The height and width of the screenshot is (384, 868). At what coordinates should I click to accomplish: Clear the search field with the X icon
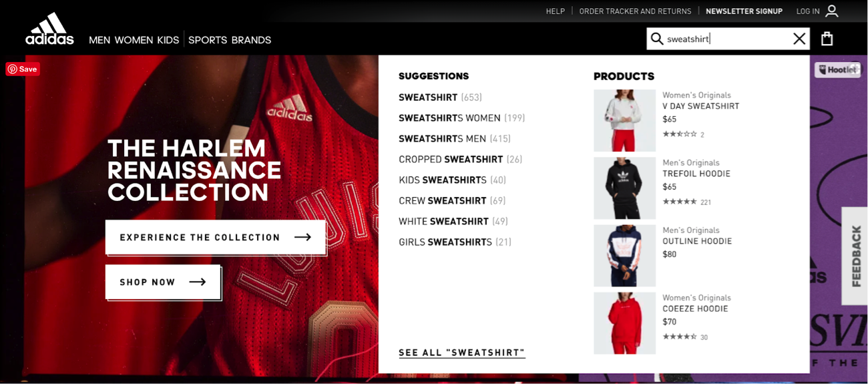pos(799,39)
